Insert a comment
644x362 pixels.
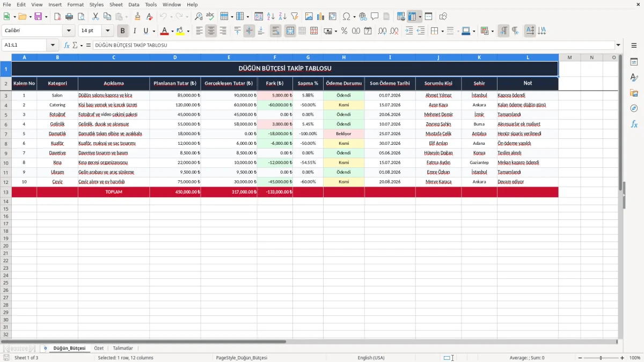coord(375,17)
